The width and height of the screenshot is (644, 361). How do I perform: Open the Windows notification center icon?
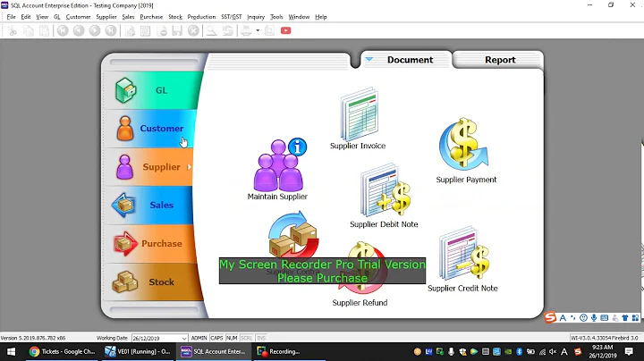(629, 351)
